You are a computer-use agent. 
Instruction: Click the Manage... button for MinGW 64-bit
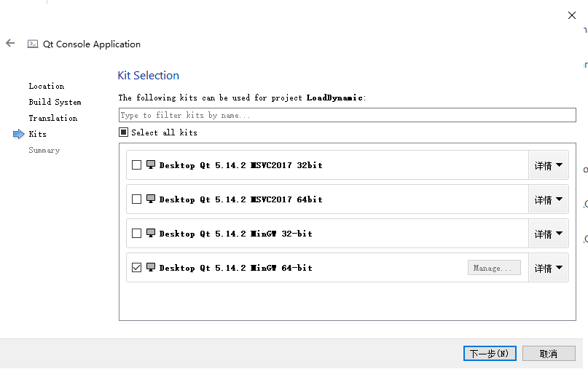pyautogui.click(x=494, y=268)
